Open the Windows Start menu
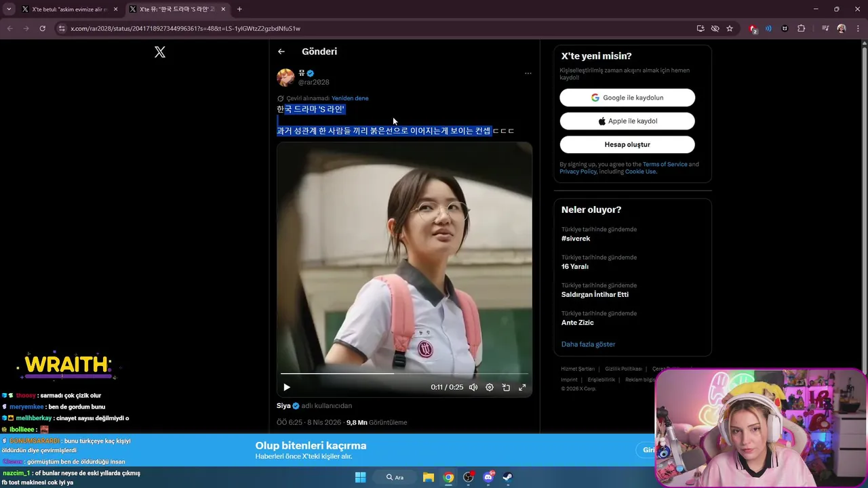Image resolution: width=868 pixels, height=488 pixels. tap(360, 477)
